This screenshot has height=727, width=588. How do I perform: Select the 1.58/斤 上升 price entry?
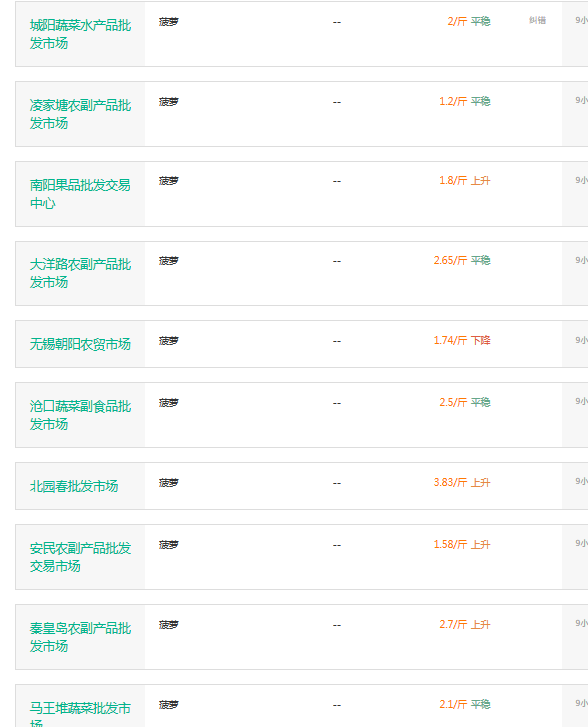coord(462,544)
